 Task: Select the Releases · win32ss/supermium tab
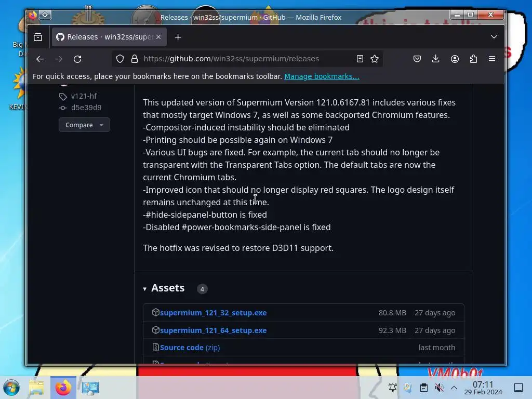[x=109, y=37]
